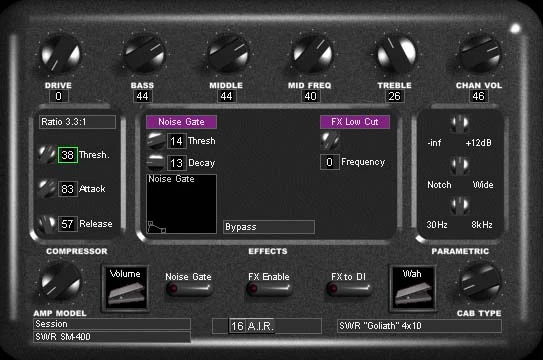Toggle the FX to DI switch
This screenshot has height=360, width=543.
tap(349, 288)
